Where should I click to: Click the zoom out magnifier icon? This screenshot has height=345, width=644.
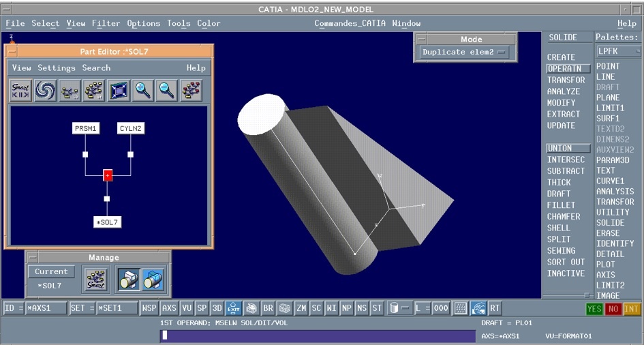pyautogui.click(x=167, y=91)
